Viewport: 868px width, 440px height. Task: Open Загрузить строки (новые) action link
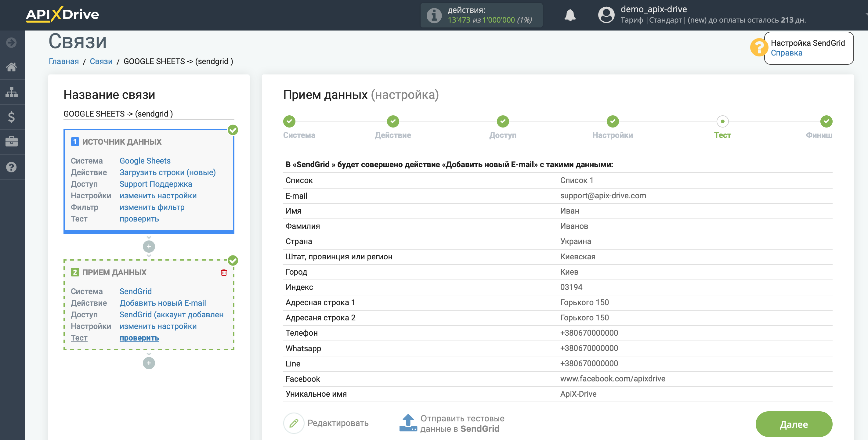168,172
